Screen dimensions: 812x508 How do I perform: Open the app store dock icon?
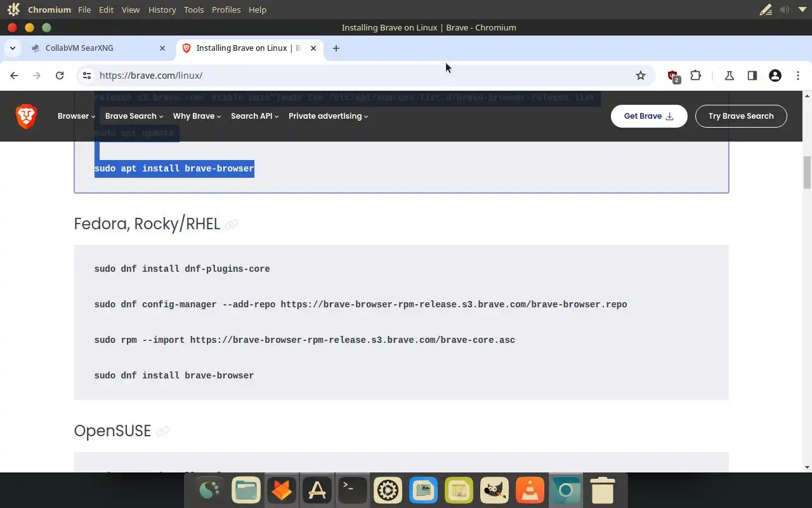coord(317,490)
